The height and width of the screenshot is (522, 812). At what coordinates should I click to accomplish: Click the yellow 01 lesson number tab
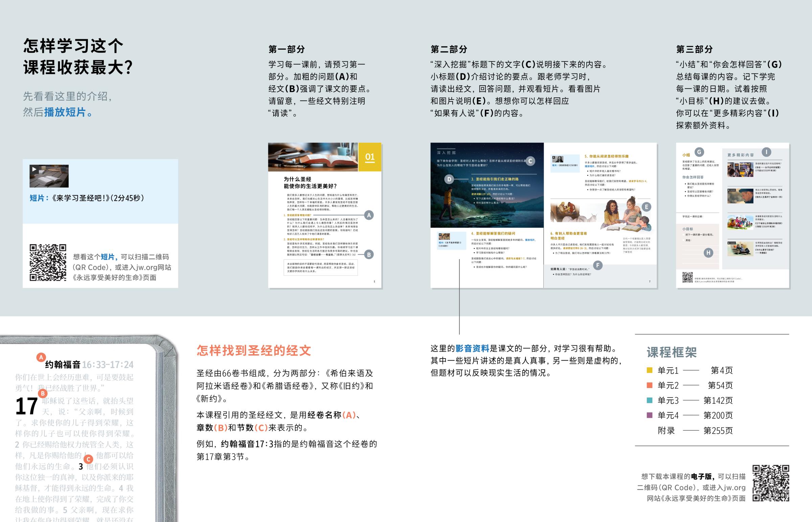pos(370,157)
